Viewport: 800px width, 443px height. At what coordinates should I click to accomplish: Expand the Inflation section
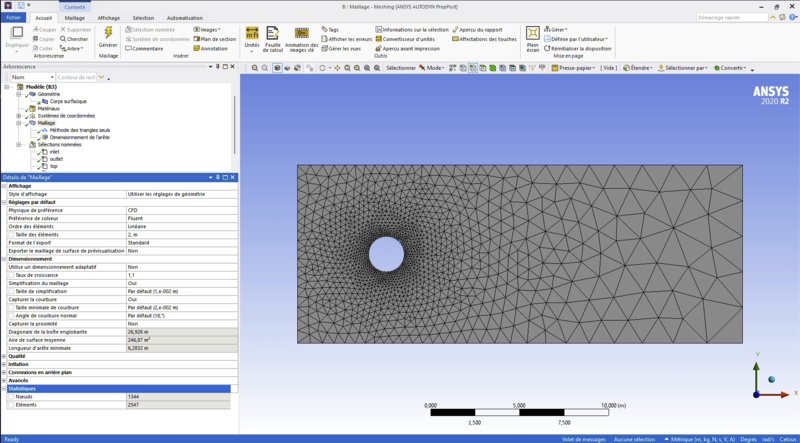tap(5, 364)
